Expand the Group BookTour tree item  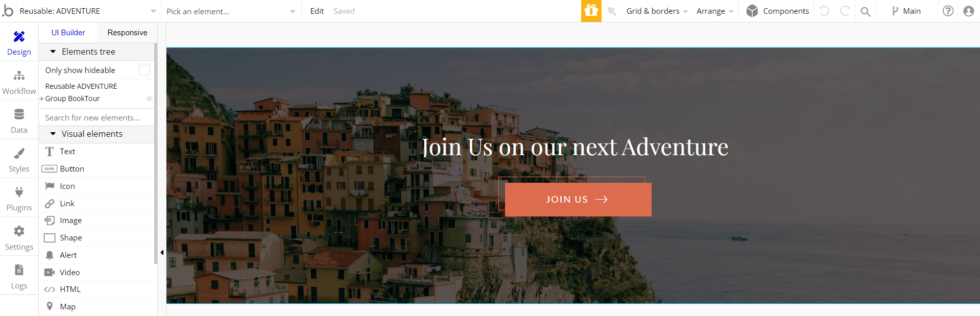tap(42, 99)
